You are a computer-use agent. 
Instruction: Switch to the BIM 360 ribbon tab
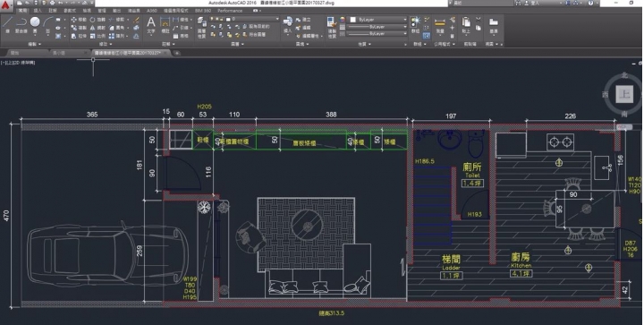tap(203, 11)
